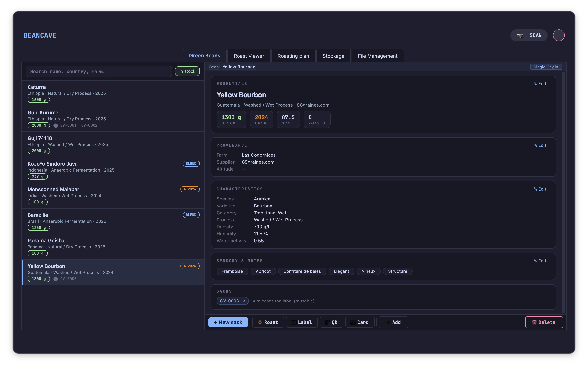Click the detail panel vertical scrollbar
Viewport: 588px width, 368px height.
click(564, 192)
